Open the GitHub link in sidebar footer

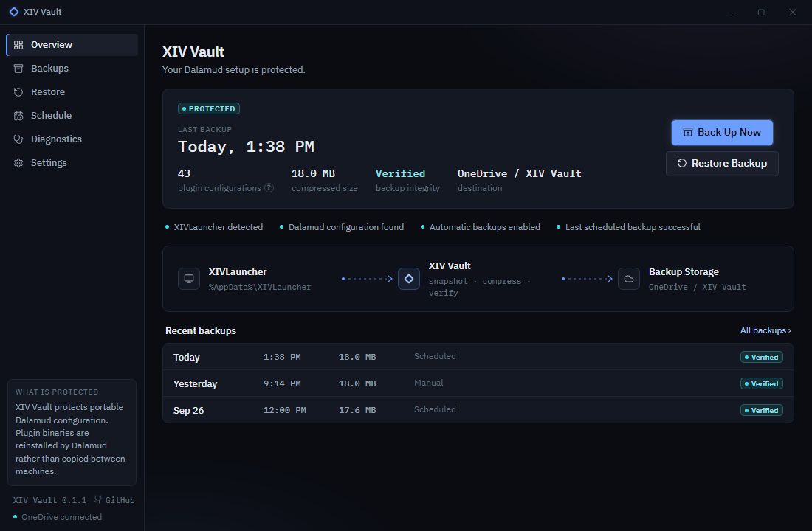click(114, 500)
